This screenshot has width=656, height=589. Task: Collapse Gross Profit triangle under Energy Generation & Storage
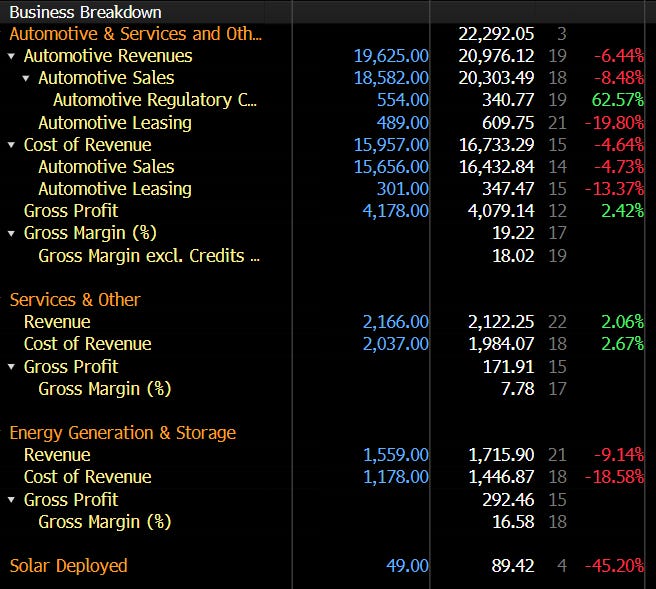click(x=11, y=500)
